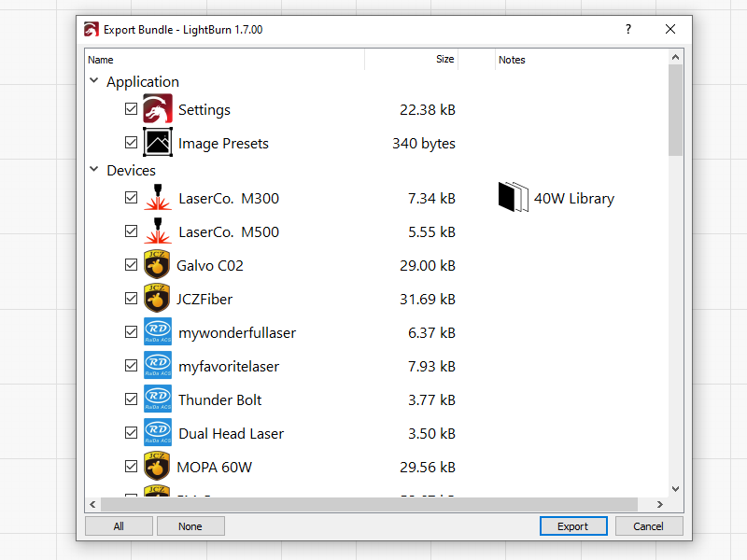Disable the Dual Head Laser checkbox
747x560 pixels.
131,434
